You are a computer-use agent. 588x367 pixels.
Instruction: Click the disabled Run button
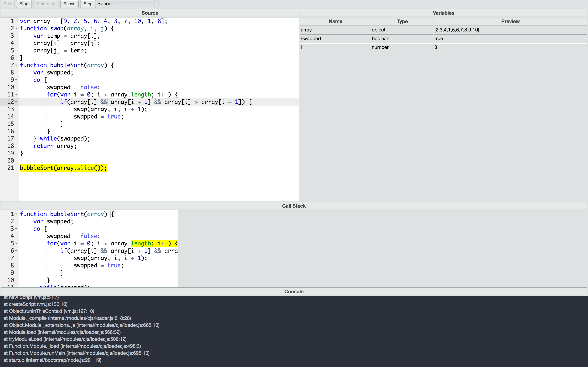pos(7,4)
